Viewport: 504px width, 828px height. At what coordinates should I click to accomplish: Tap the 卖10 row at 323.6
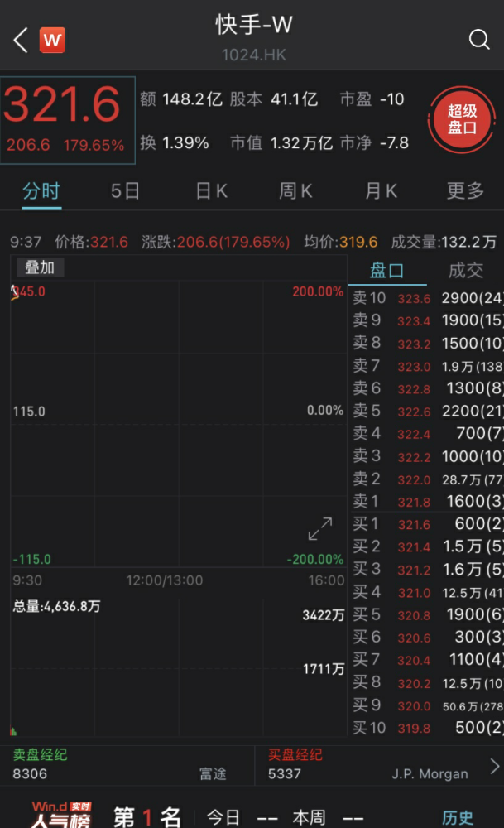coord(428,298)
